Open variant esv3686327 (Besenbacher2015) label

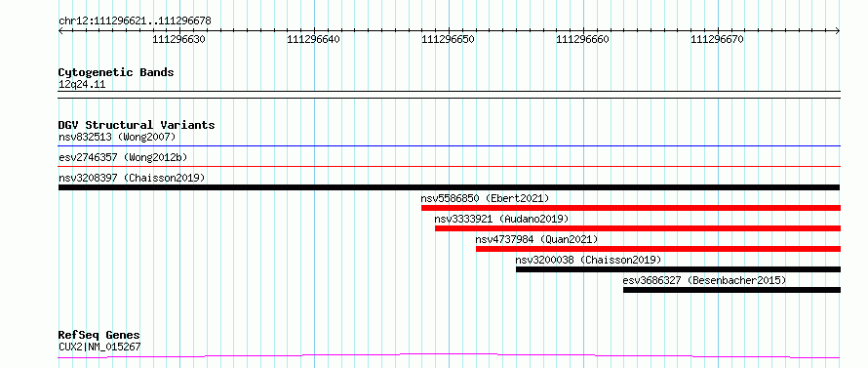(704, 280)
